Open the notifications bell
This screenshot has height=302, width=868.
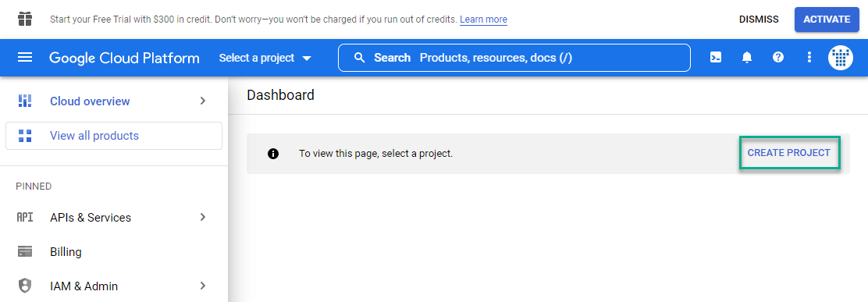coord(747,58)
